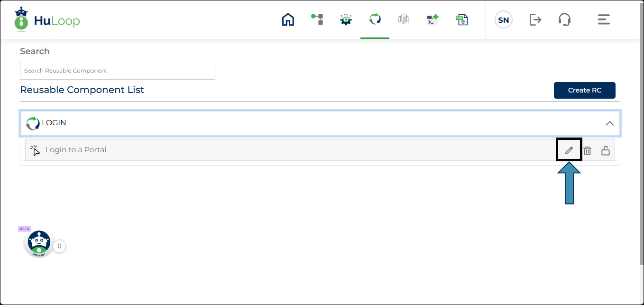Open the Home icon in the navigation bar
The width and height of the screenshot is (644, 305).
pyautogui.click(x=288, y=19)
